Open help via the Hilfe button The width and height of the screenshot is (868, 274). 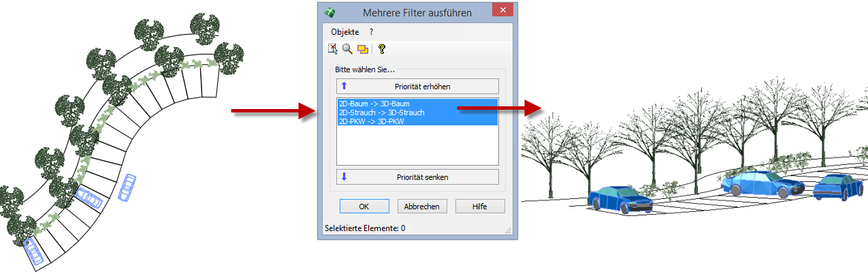[480, 207]
